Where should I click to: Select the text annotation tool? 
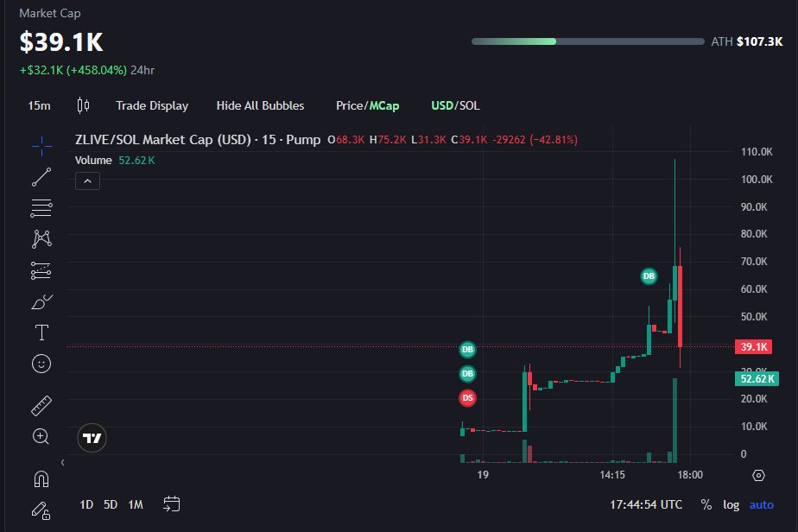tap(41, 332)
